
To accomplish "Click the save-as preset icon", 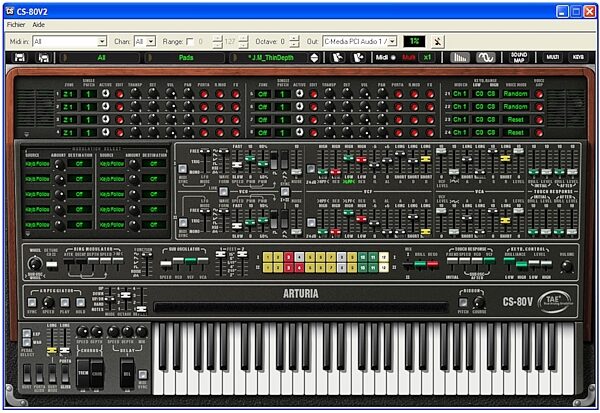I will 44,58.
